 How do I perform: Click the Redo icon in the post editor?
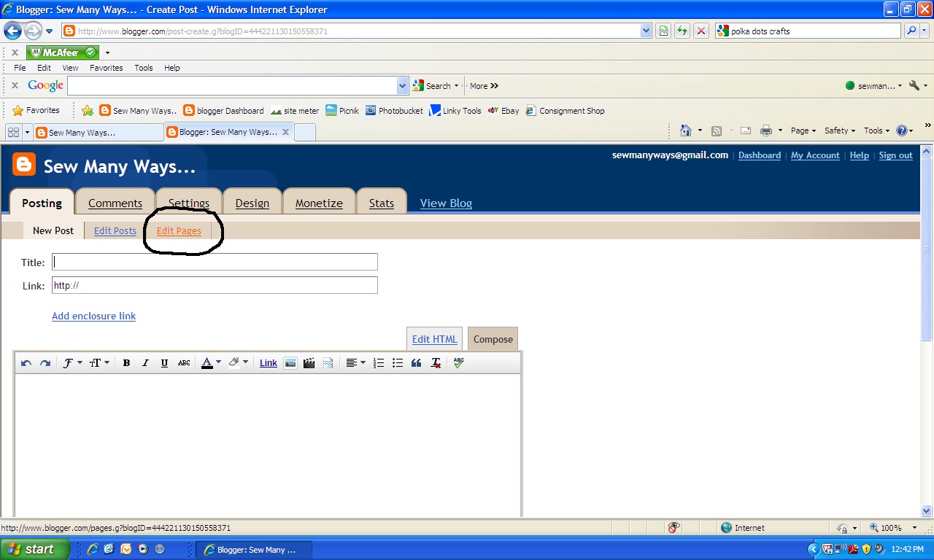pyautogui.click(x=45, y=363)
